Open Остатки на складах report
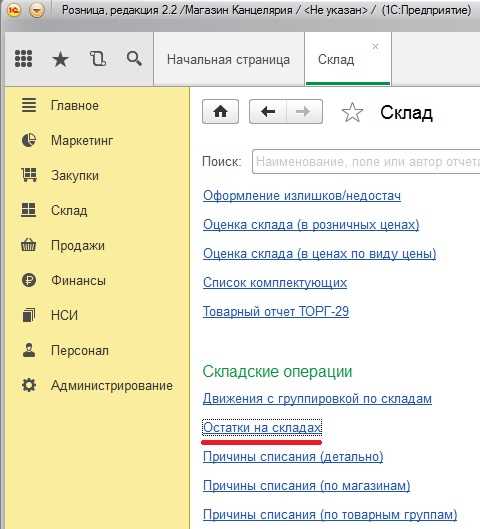480x529 pixels. point(262,428)
